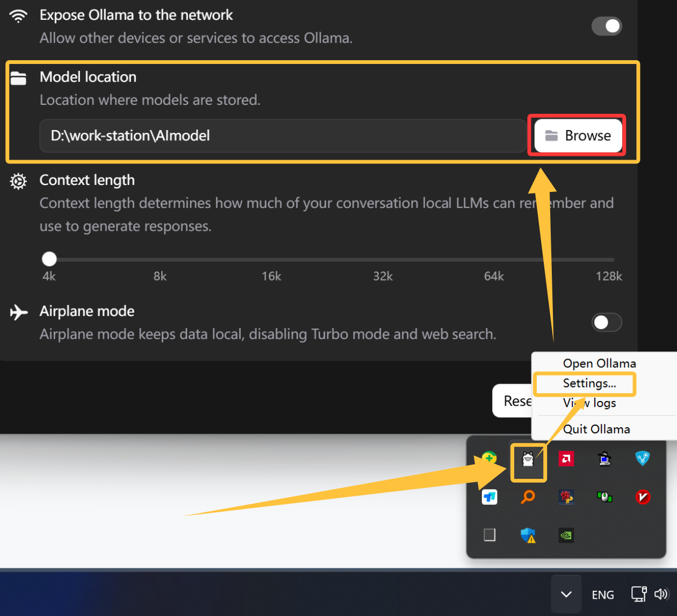Toggle Expose Ollama to the network switch
The width and height of the screenshot is (677, 616).
click(x=607, y=26)
